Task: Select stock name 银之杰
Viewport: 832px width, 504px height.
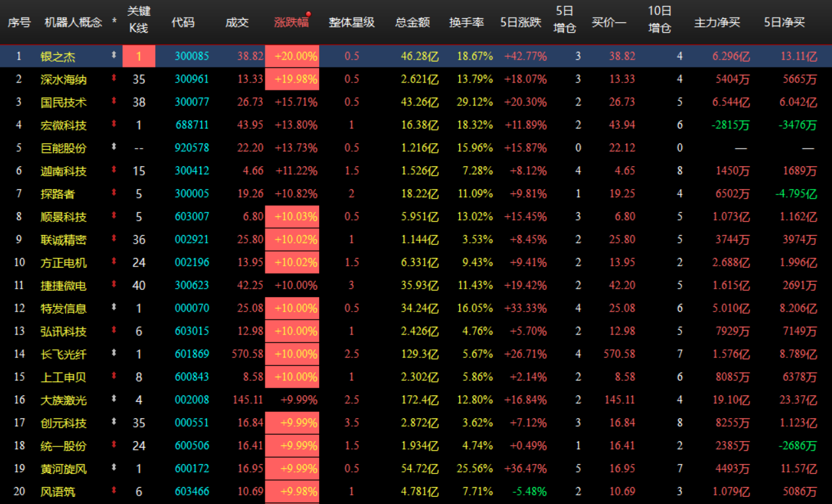Action: tap(58, 56)
